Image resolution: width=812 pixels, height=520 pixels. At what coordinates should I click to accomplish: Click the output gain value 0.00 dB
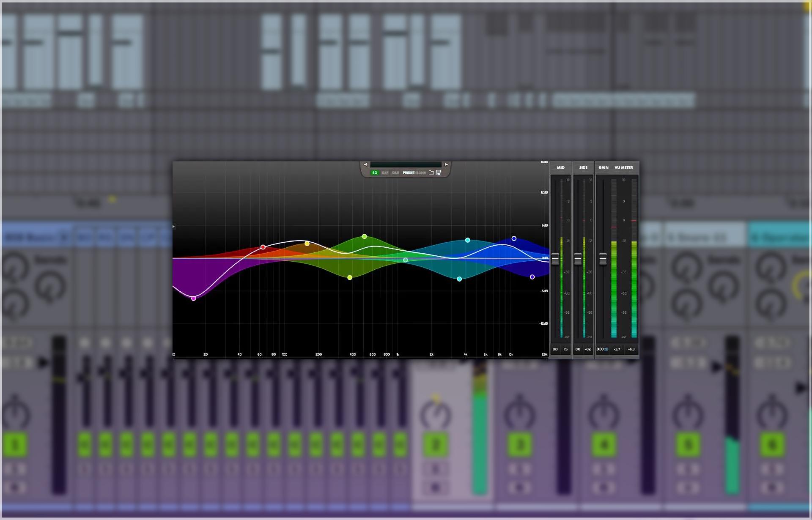602,349
